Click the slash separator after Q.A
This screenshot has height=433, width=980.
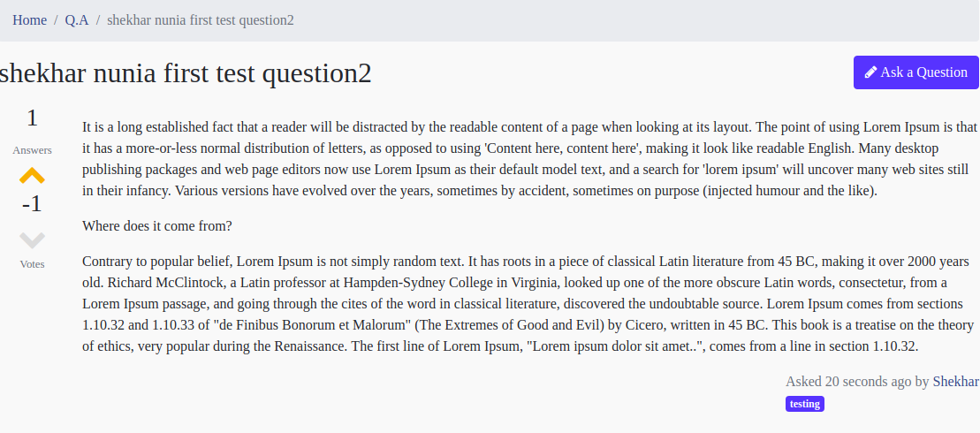tap(97, 20)
